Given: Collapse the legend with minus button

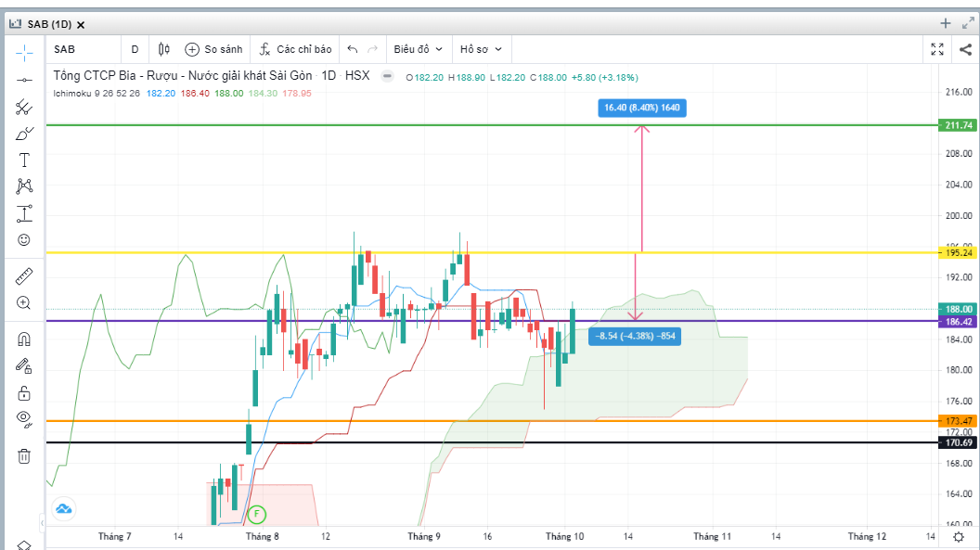Looking at the screenshot, I should [x=388, y=76].
